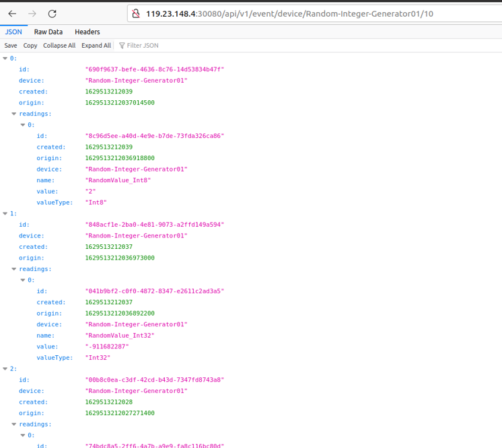Select origin value 1629513212037014500
Screen dimensions: 502x448
click(x=120, y=102)
